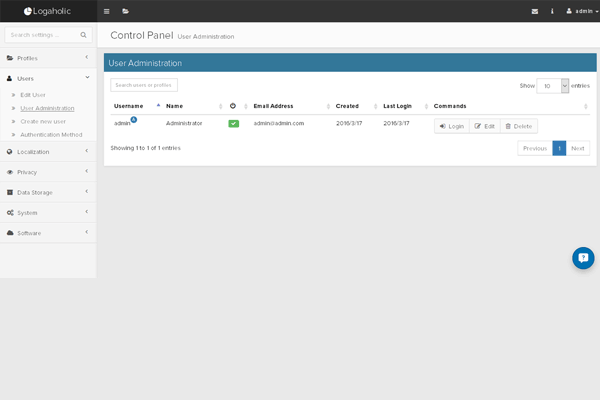Click the search magnifier in settings box

point(83,34)
